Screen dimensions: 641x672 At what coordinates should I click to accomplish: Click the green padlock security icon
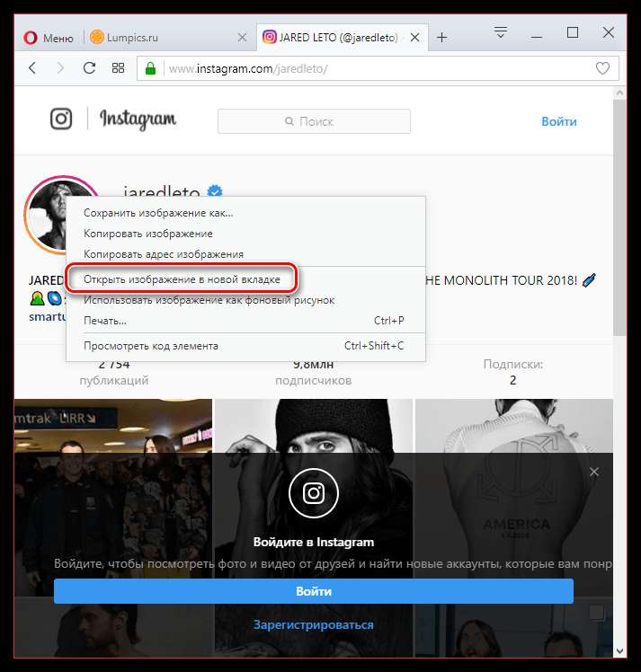[150, 68]
